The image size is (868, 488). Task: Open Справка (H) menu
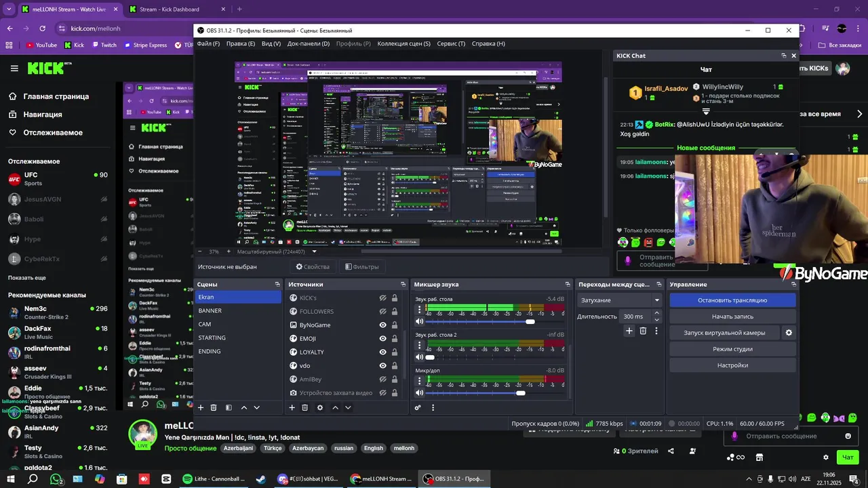[488, 43]
